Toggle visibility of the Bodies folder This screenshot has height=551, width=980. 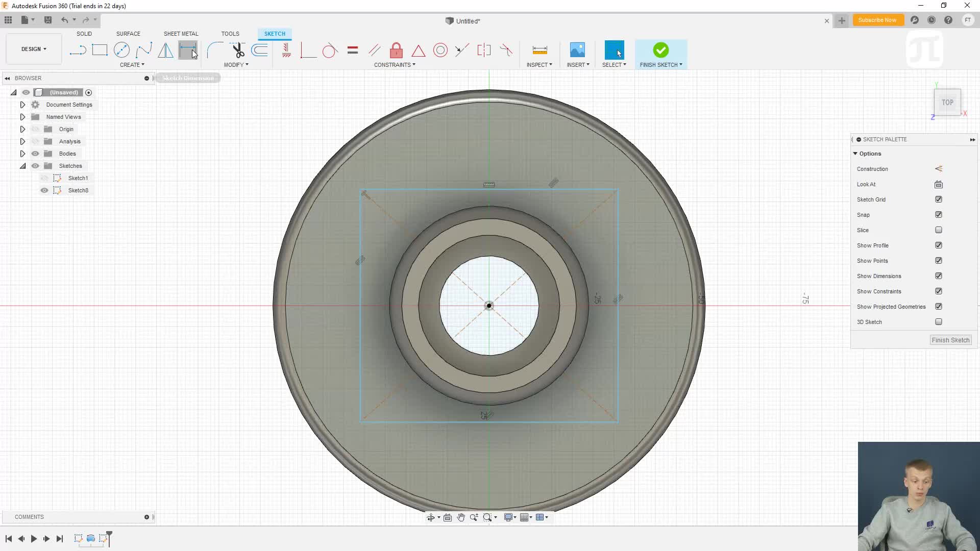pos(35,154)
